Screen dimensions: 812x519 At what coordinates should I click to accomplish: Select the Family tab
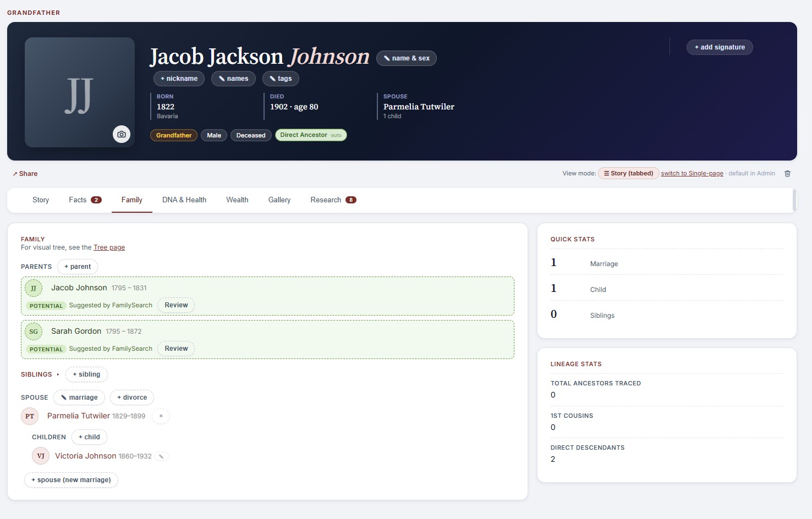pos(132,200)
